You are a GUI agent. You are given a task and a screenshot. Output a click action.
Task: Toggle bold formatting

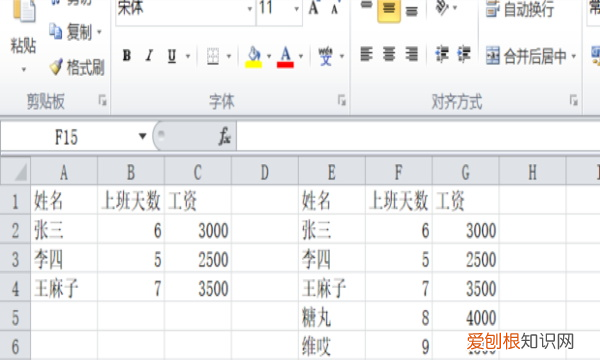[127, 56]
